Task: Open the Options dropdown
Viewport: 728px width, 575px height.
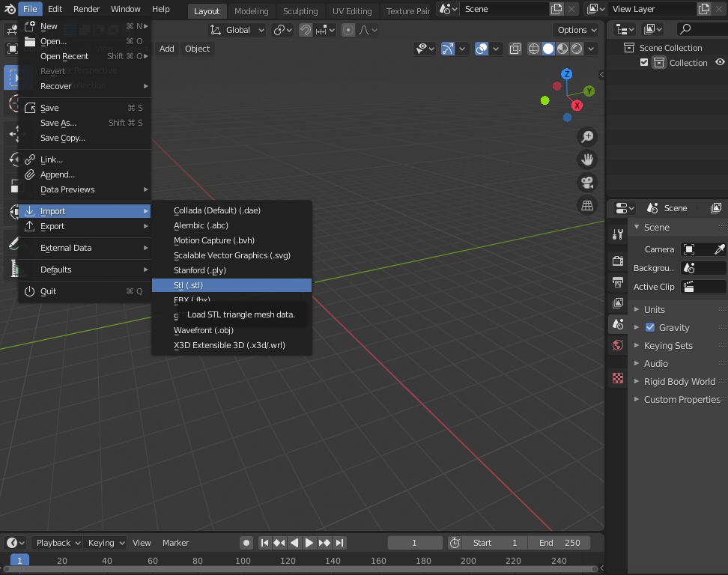Action: 577,30
